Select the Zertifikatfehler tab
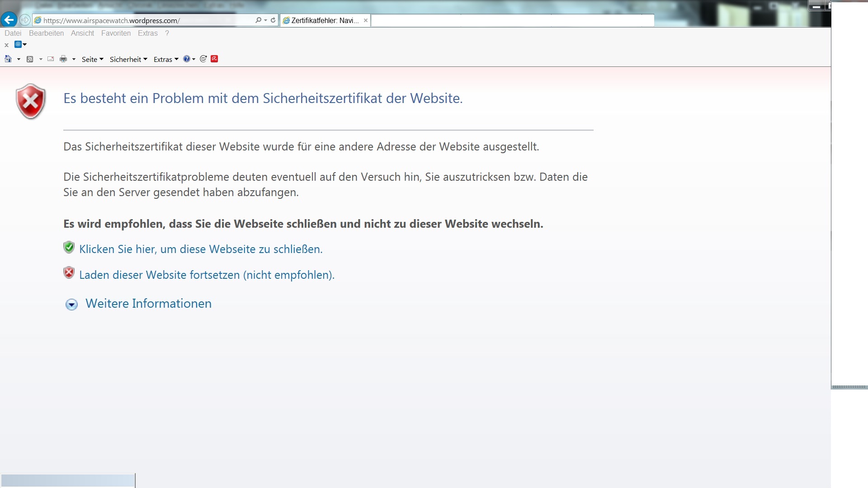 (x=324, y=21)
